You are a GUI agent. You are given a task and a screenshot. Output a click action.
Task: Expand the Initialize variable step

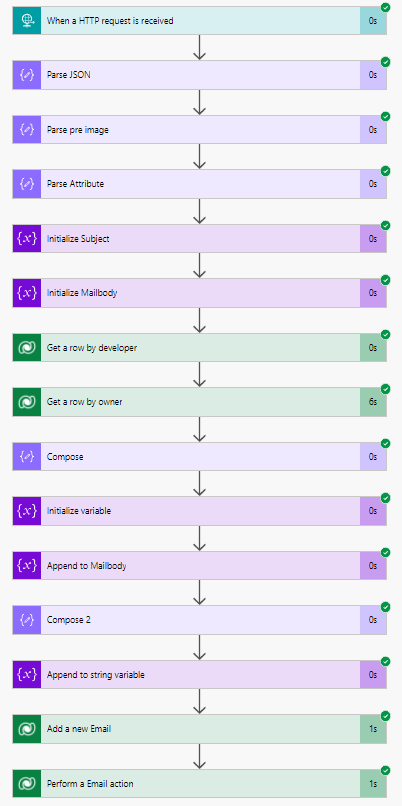pyautogui.click(x=199, y=511)
